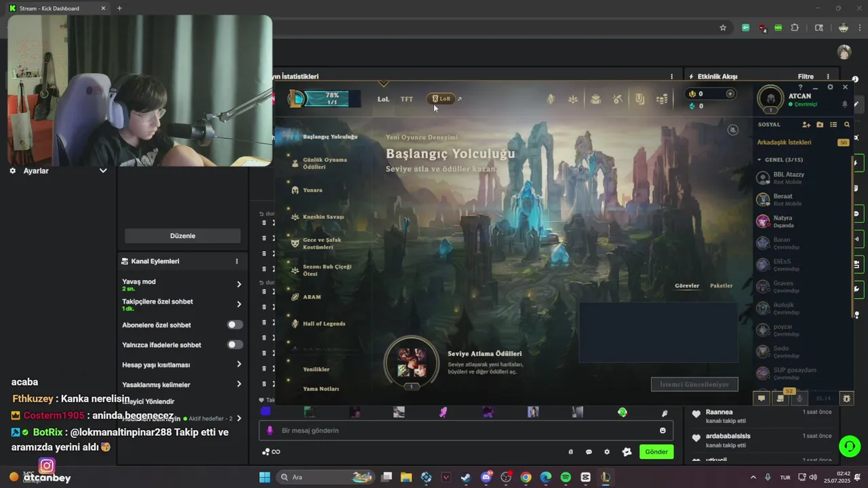Image resolution: width=868 pixels, height=488 pixels.
Task: Switch to Paketler tab
Action: click(x=721, y=286)
